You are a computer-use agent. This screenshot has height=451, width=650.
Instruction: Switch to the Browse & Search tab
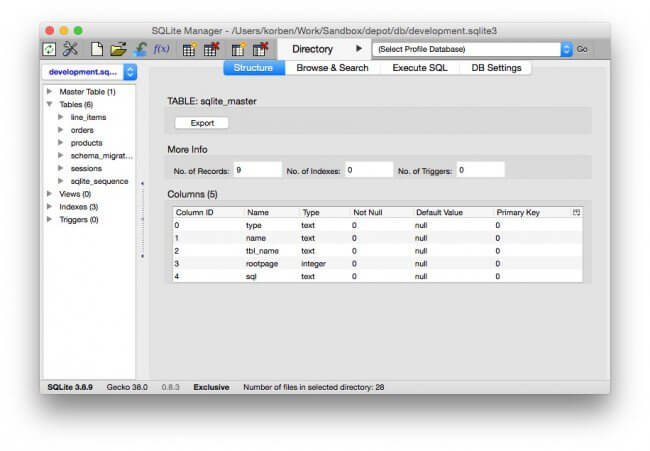point(332,68)
